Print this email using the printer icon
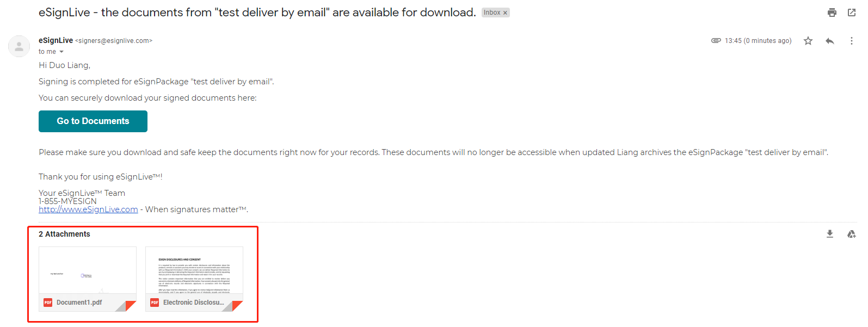The image size is (868, 327). (x=832, y=13)
